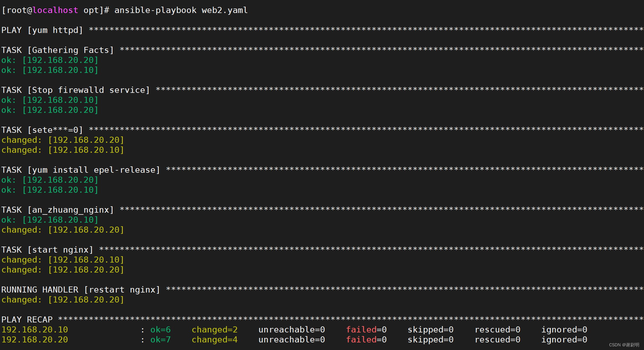The image size is (644, 350).
Task: Click ok 192.168.20.20 under epel-release task
Action: tap(50, 180)
